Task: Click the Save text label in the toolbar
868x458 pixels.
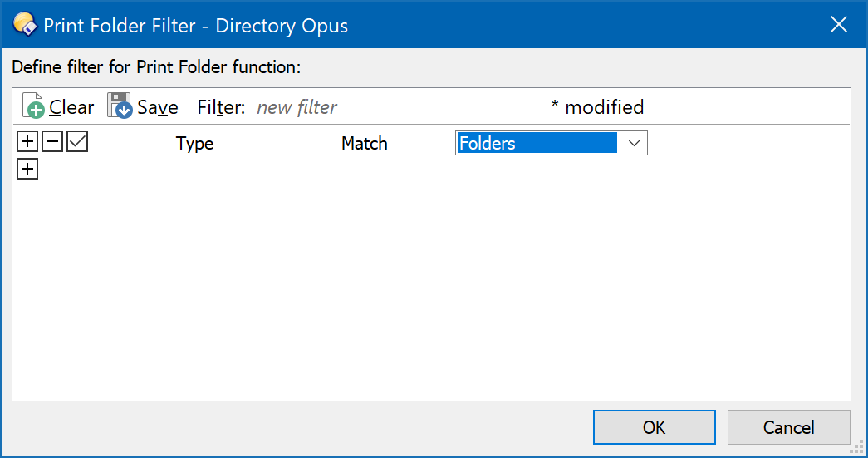Action: coord(158,107)
